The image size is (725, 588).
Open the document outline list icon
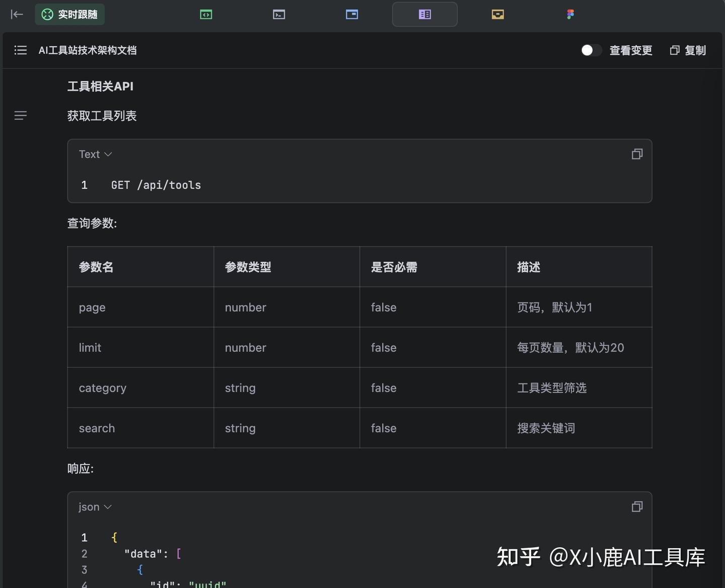[x=20, y=50]
